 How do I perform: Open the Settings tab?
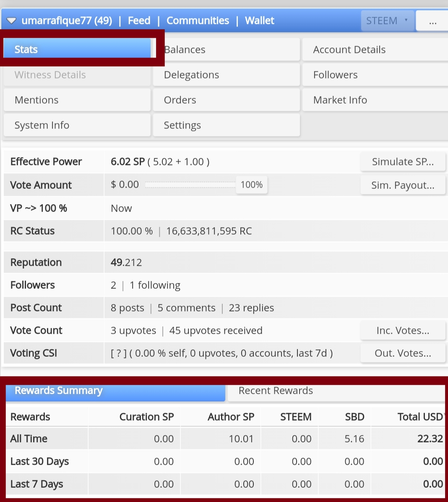pyautogui.click(x=227, y=125)
